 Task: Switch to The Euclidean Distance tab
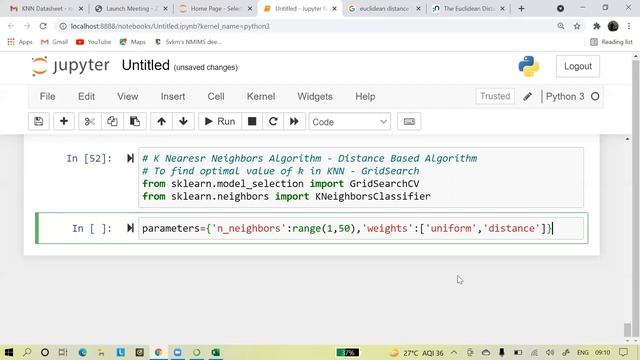point(468,9)
